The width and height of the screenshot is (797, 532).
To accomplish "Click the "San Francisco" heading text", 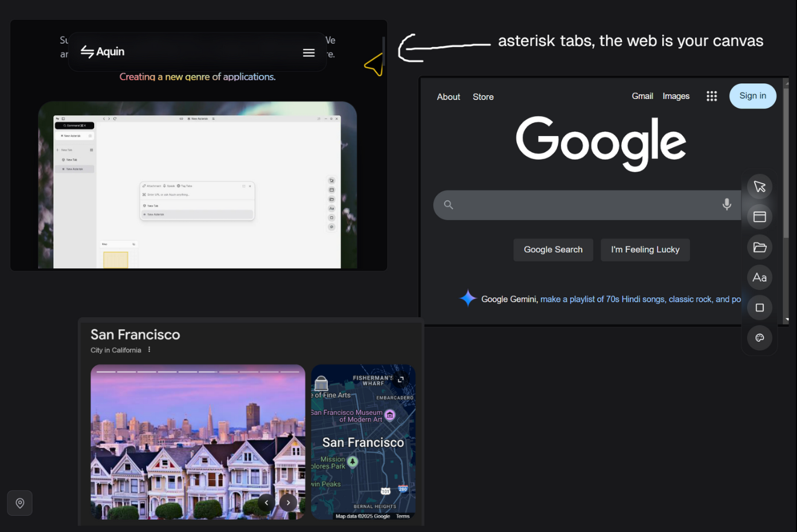I will [135, 335].
